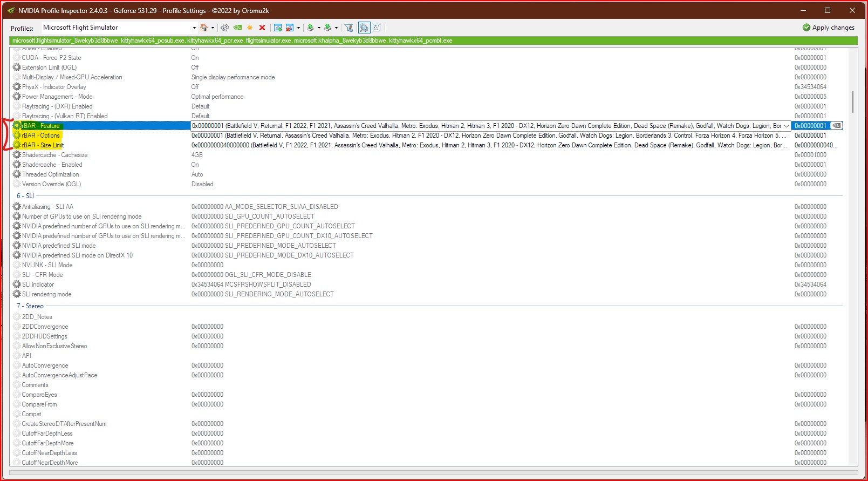This screenshot has width=868, height=481.
Task: Select AllowNonExclusiveStereo setting row
Action: [428, 346]
